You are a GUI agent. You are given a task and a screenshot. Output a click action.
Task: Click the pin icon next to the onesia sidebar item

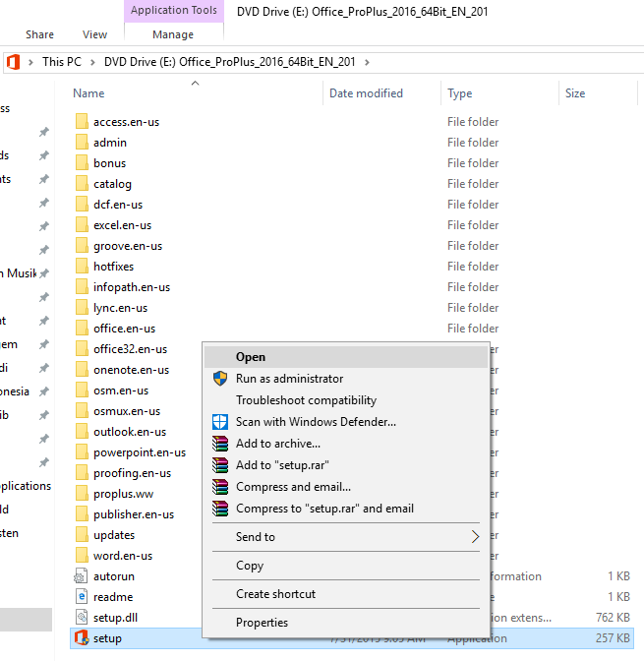point(44,391)
